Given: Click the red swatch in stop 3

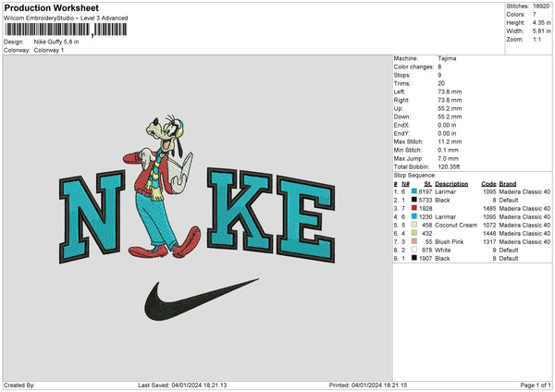Looking at the screenshot, I should click(x=414, y=208).
